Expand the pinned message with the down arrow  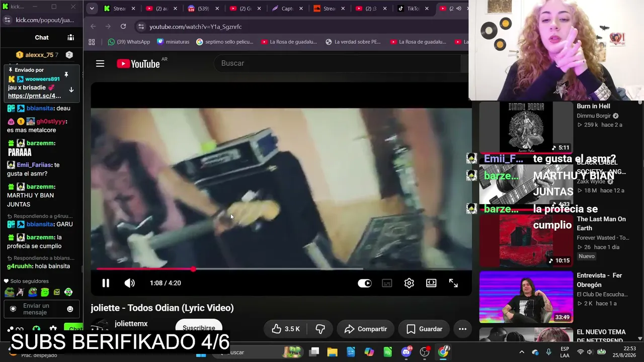pyautogui.click(x=71, y=89)
